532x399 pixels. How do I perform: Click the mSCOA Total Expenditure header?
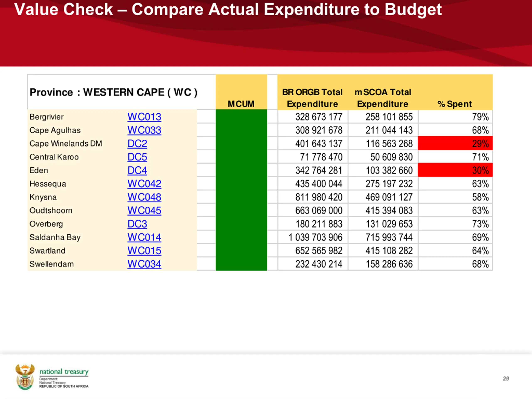coord(383,98)
